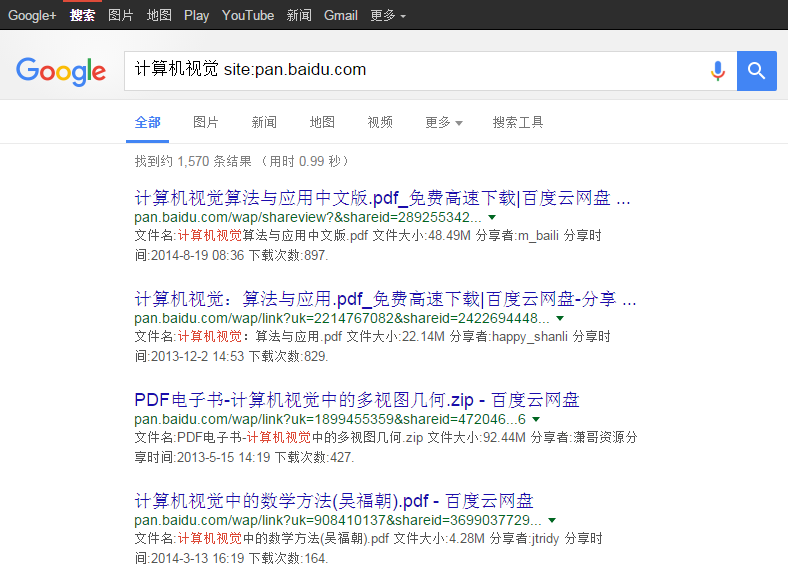
Task: Click URL pan.baidu.com/wap/shareview?&shareid=289255342
Action: tap(308, 218)
